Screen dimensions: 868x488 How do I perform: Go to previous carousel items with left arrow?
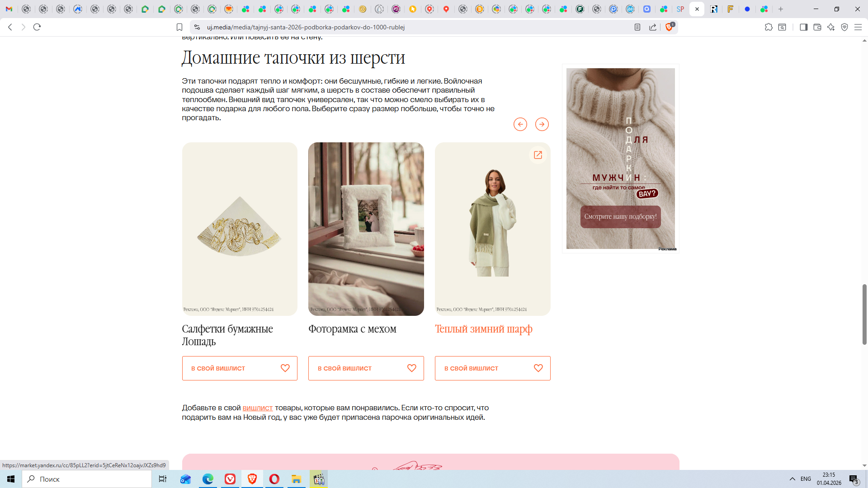pos(520,124)
